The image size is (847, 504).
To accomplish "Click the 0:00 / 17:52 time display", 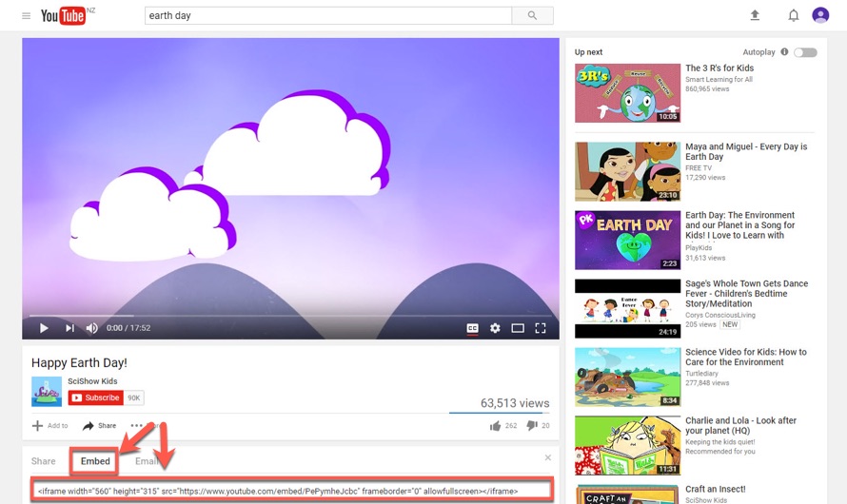I will click(128, 327).
